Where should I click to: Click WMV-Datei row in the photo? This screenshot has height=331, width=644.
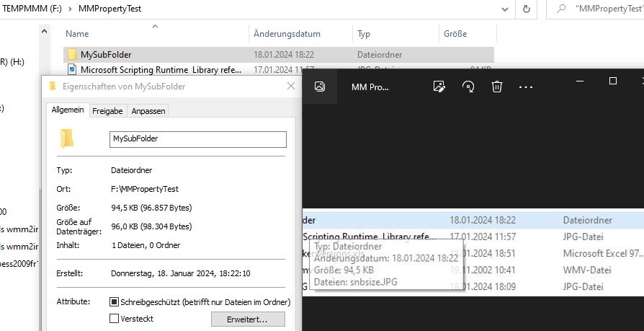(x=473, y=270)
